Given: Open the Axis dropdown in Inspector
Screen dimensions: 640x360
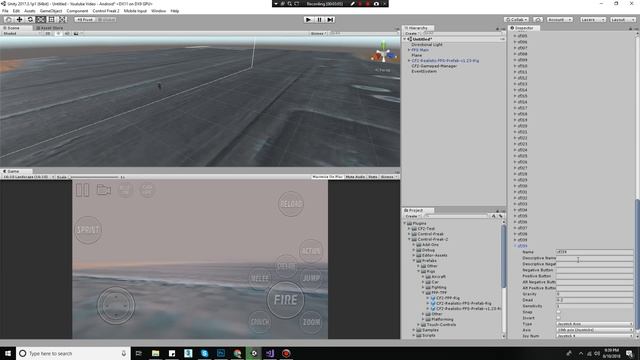Looking at the screenshot, I should [x=594, y=330].
